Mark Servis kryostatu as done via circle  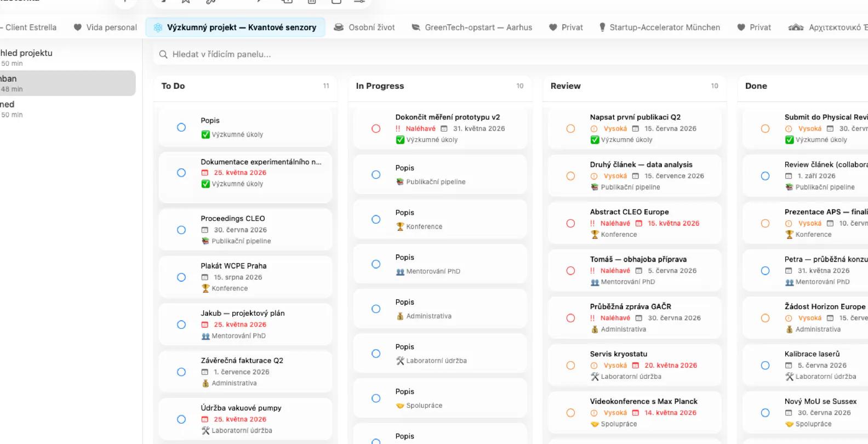click(570, 366)
